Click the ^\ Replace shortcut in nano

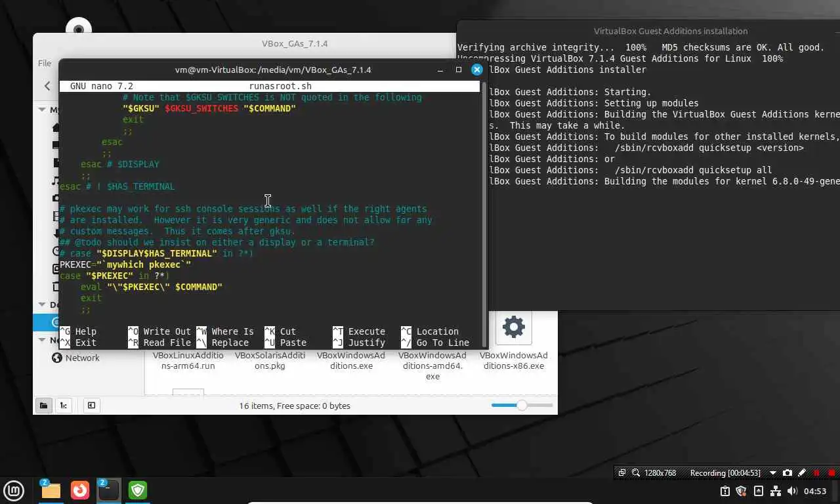(x=222, y=343)
